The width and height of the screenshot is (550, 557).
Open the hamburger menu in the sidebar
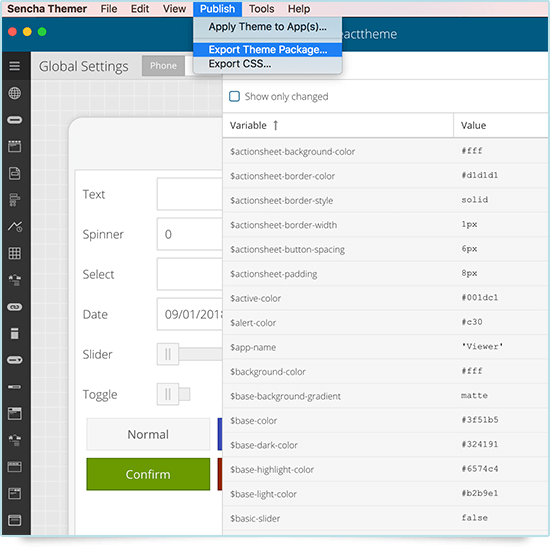15,66
